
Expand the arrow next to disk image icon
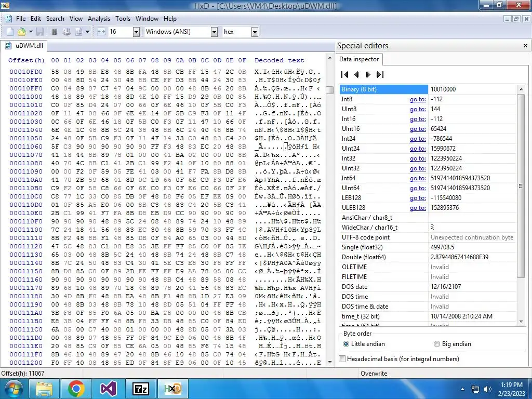coord(87,32)
